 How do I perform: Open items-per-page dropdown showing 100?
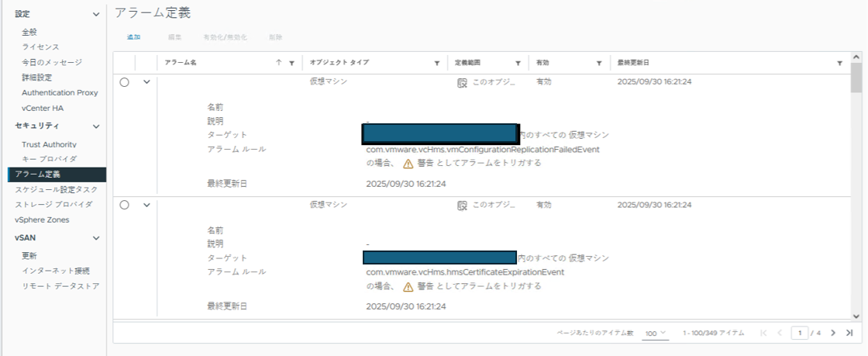(x=656, y=334)
